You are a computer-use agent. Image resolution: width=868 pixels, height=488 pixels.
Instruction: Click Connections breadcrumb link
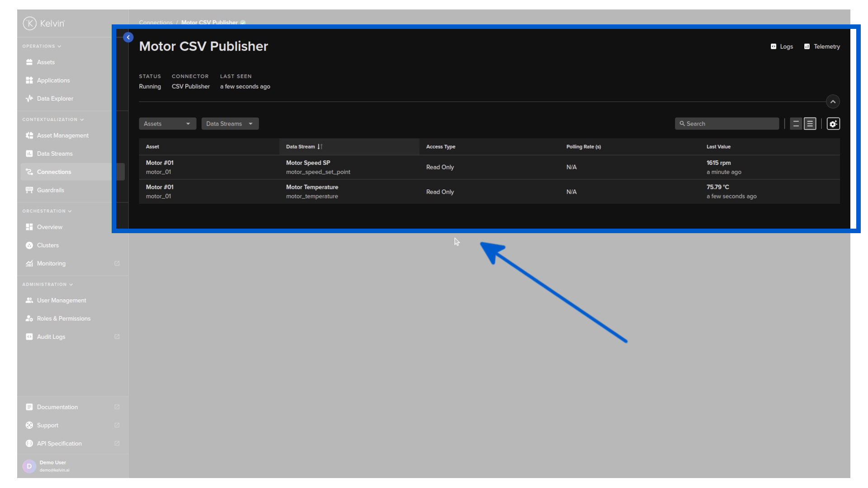pos(156,23)
